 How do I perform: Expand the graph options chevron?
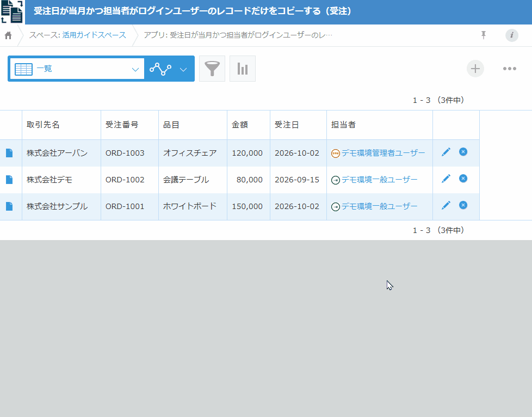click(183, 69)
